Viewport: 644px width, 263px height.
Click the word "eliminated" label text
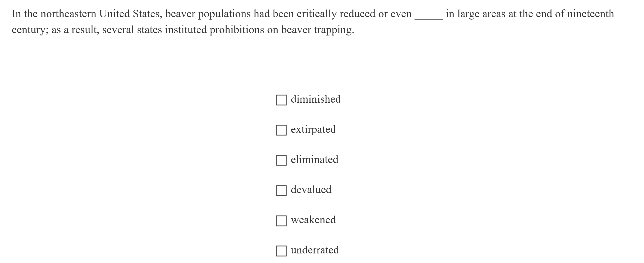[315, 160]
